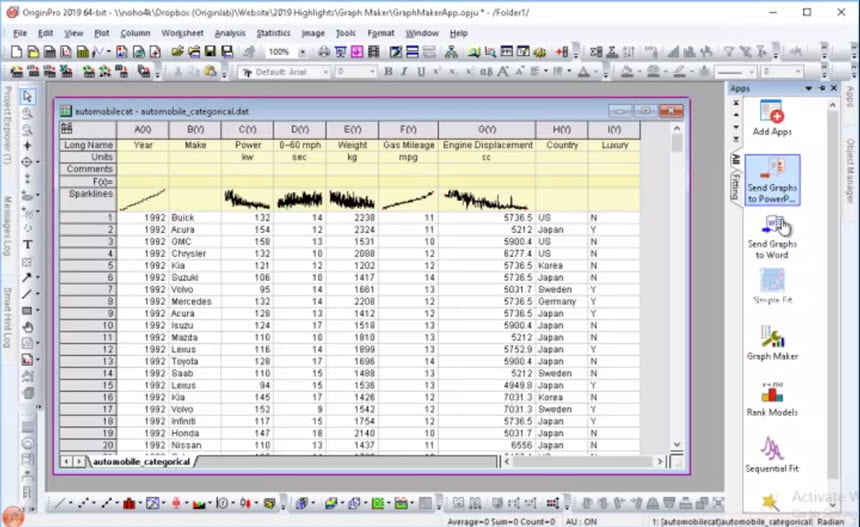Screen dimensions: 860x527
Task: Launch the Simple Fit app
Action: [772, 287]
